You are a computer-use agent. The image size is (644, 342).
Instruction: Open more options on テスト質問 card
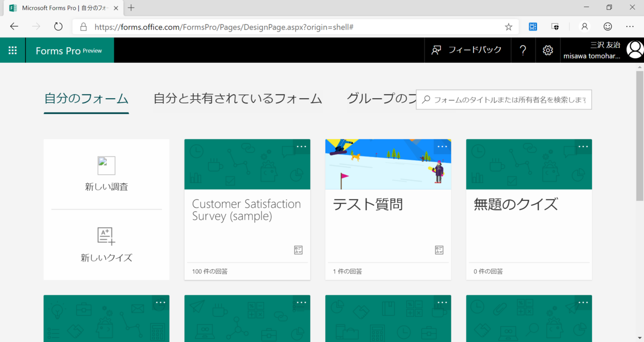point(442,146)
